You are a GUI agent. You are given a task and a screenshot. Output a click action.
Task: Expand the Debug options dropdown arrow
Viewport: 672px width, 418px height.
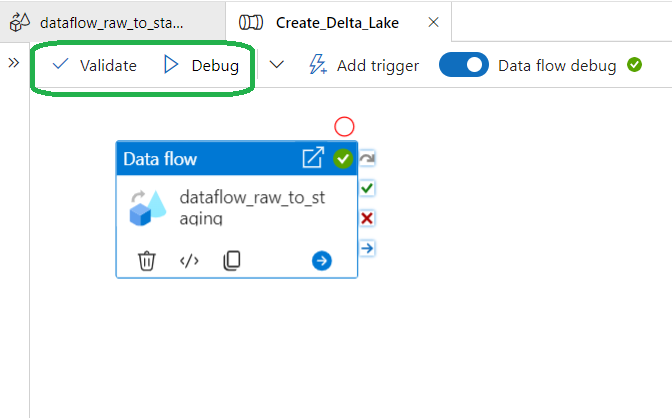[x=277, y=65]
